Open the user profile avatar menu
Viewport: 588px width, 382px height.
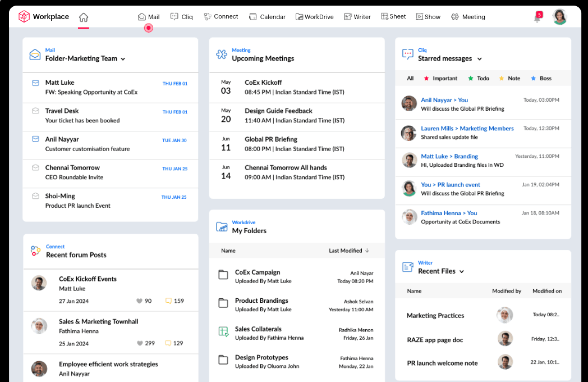click(x=559, y=17)
